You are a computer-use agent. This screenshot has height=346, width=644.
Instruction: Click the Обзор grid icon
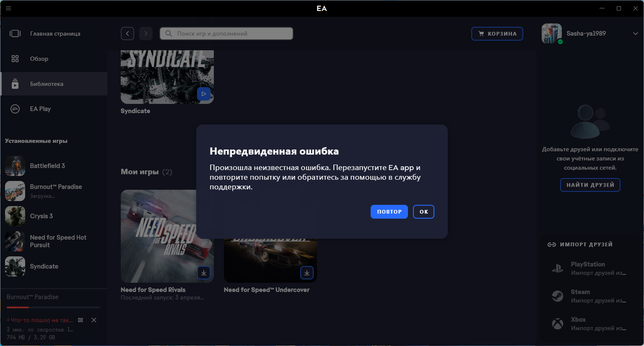[15, 59]
